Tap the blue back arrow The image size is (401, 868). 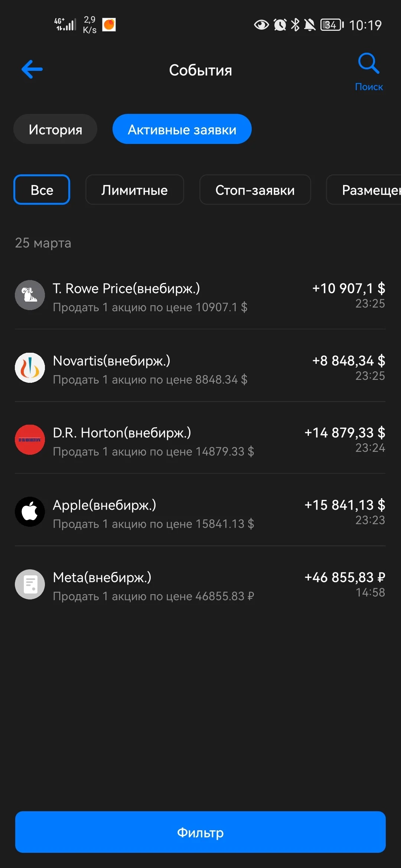[32, 69]
